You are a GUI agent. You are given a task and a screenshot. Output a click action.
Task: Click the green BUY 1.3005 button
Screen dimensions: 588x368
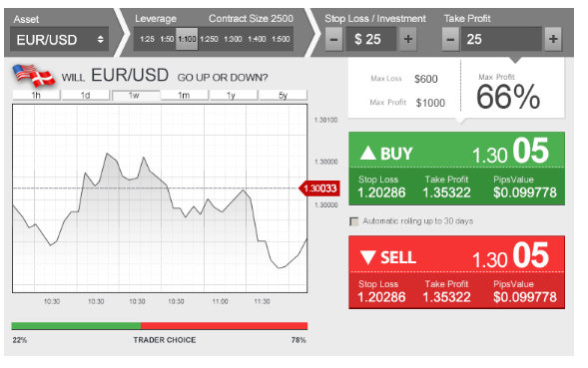[x=457, y=169]
